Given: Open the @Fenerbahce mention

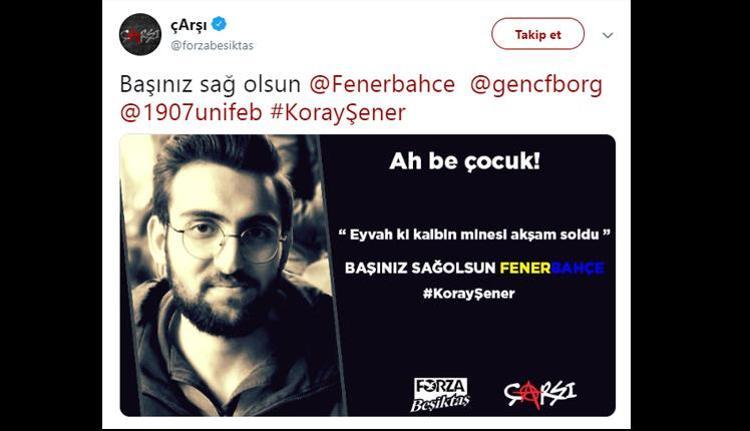Looking at the screenshot, I should click(382, 85).
